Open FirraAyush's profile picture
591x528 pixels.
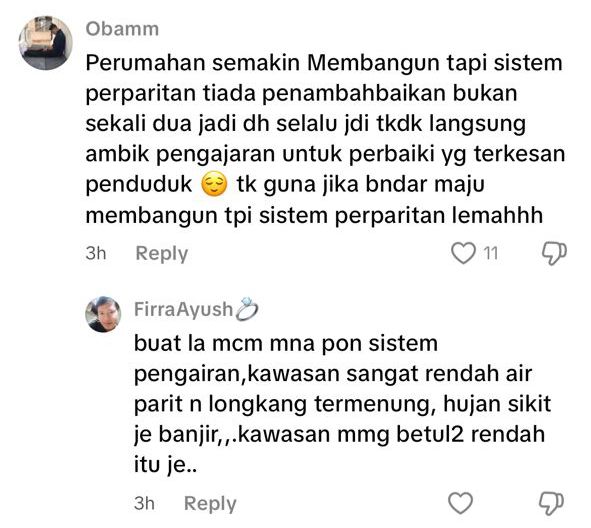pos(103,314)
